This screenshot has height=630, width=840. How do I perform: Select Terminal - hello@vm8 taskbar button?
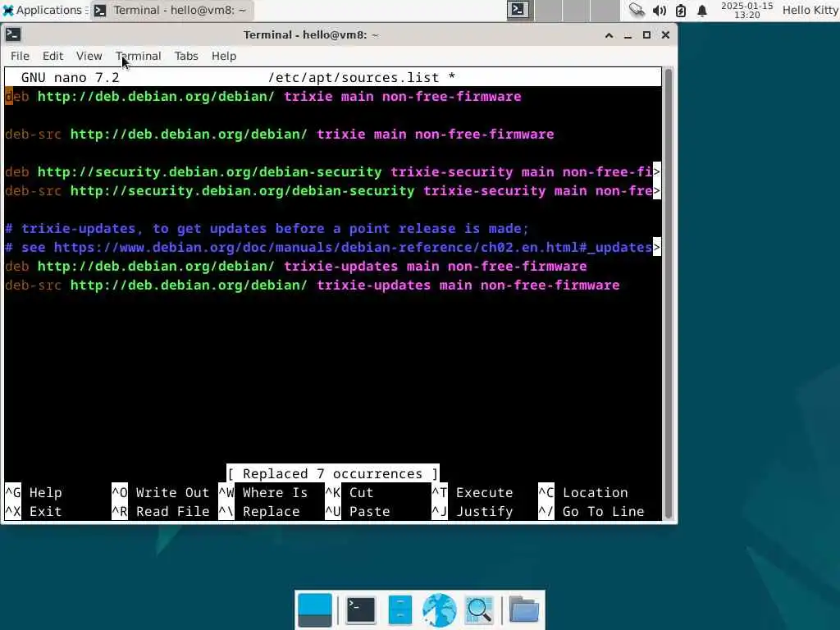coord(172,10)
